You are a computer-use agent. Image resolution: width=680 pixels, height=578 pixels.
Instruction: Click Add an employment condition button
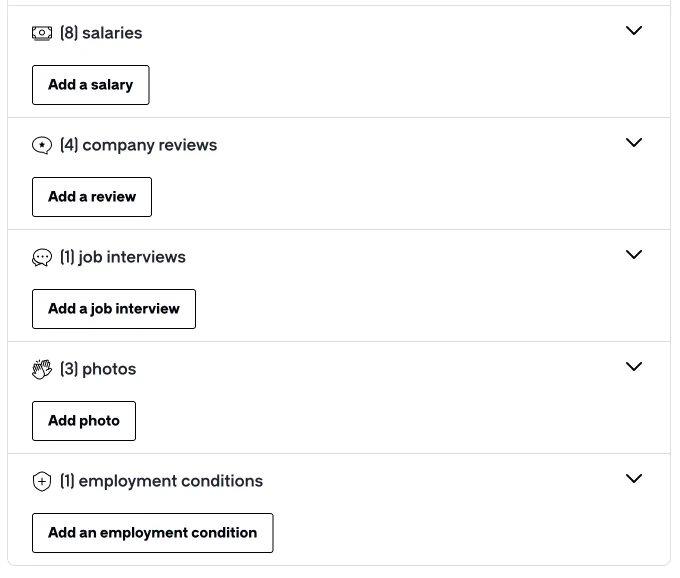[x=153, y=533]
